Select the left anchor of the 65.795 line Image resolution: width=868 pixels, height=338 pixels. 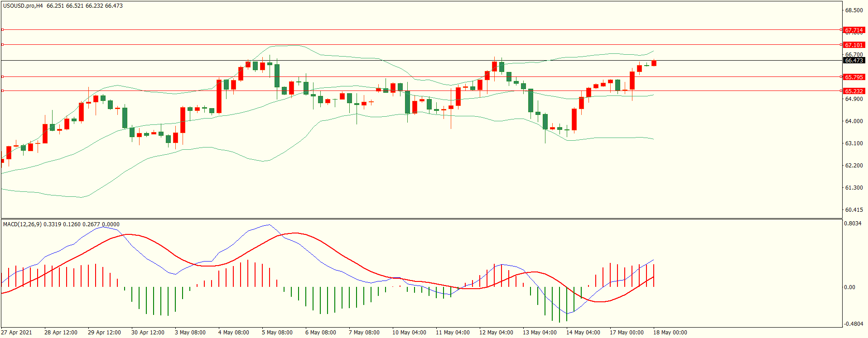click(2, 77)
